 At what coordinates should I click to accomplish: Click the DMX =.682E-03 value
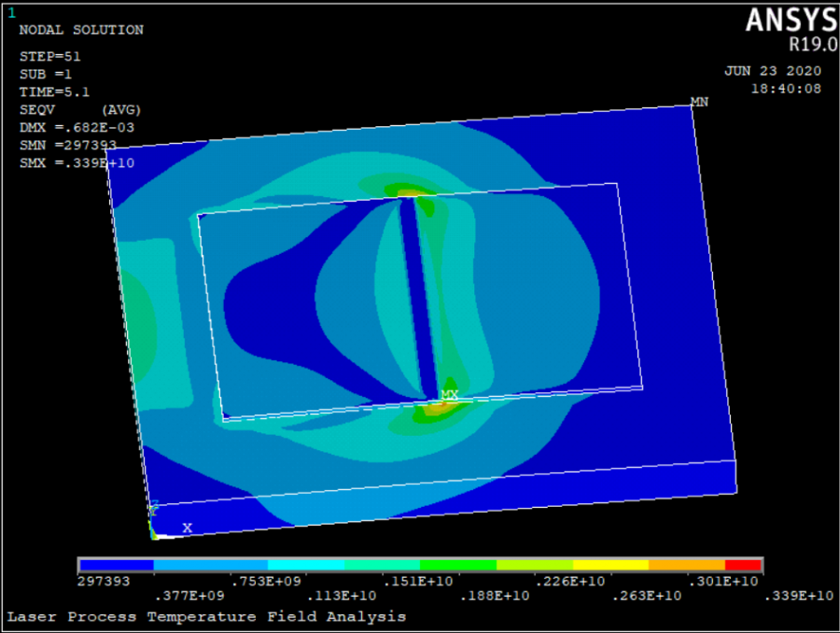(x=77, y=127)
